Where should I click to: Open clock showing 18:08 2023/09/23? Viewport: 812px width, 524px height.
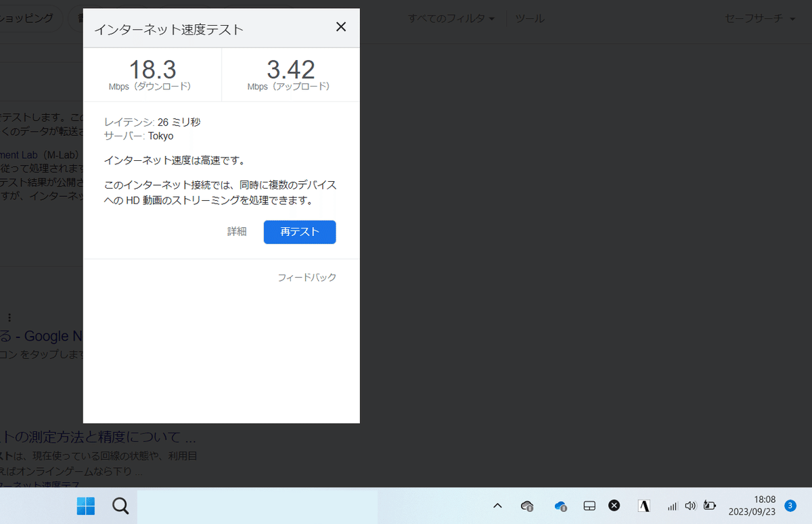pos(751,506)
